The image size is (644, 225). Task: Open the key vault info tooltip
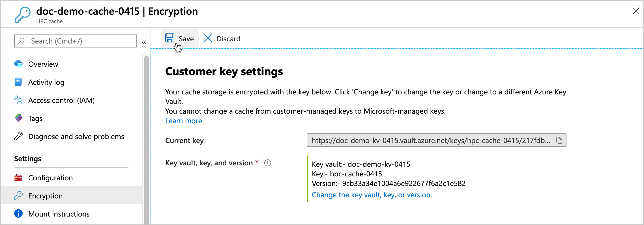coord(268,163)
